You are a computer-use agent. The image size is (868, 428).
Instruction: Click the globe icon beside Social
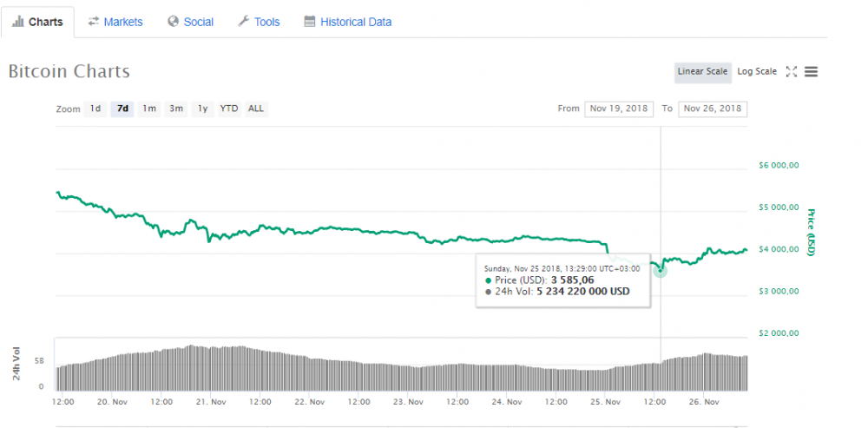[x=174, y=22]
